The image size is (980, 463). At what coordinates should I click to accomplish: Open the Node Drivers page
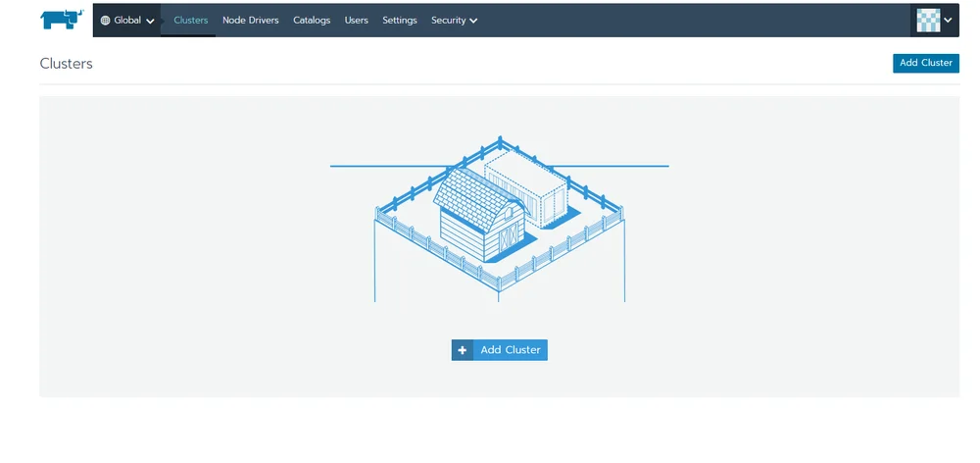tap(251, 20)
